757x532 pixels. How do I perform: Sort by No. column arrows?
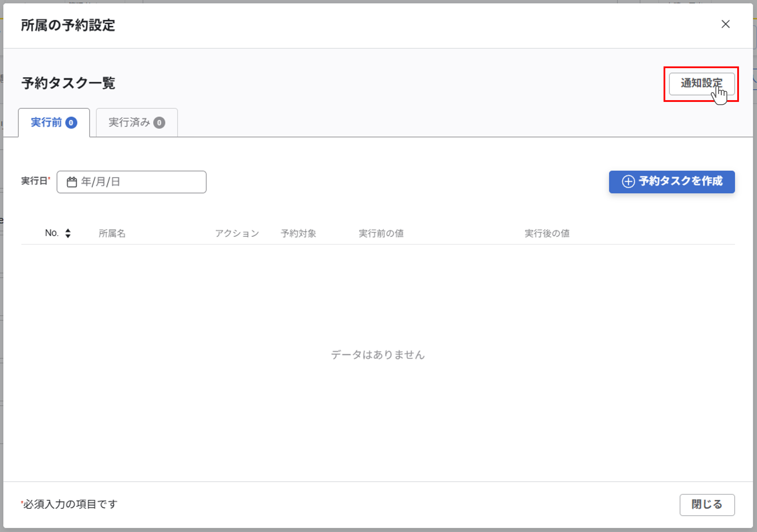pyautogui.click(x=68, y=233)
